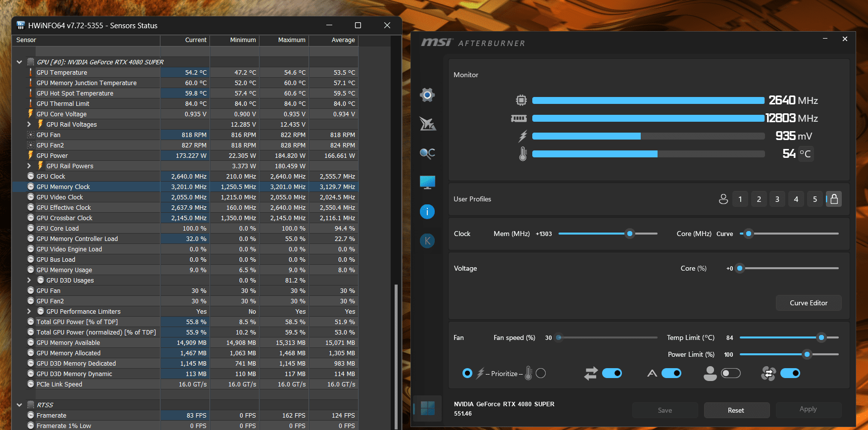The width and height of the screenshot is (868, 430).
Task: Open the Curve Editor
Action: tap(809, 303)
